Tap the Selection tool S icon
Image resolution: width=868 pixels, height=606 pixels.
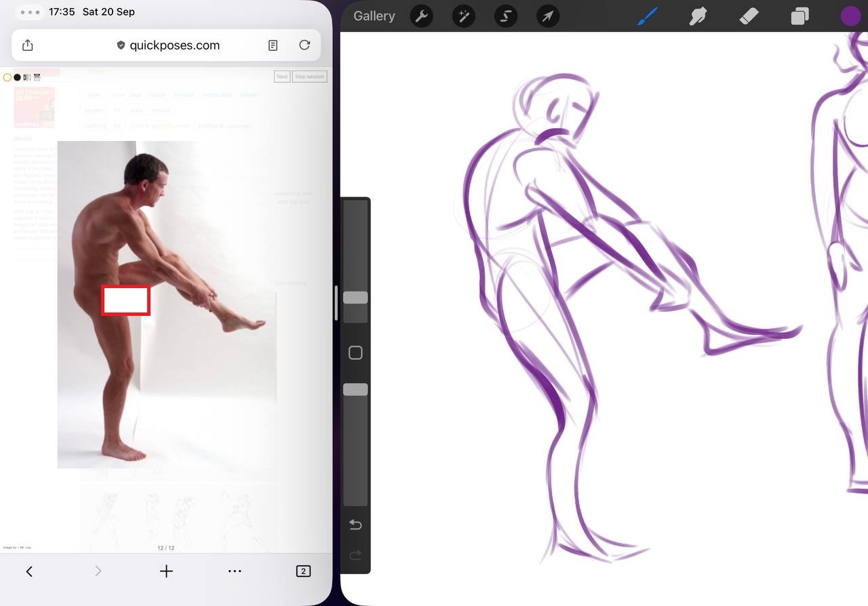[506, 16]
